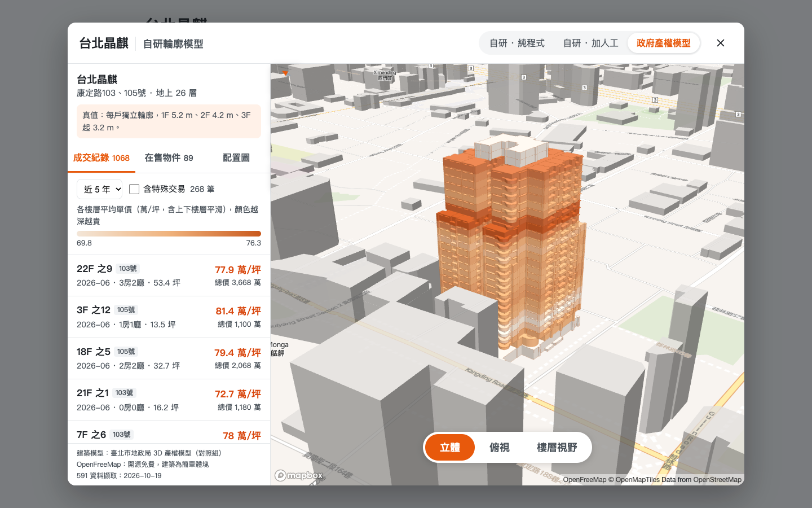Click the 康定路103、105號 address line

click(x=136, y=93)
